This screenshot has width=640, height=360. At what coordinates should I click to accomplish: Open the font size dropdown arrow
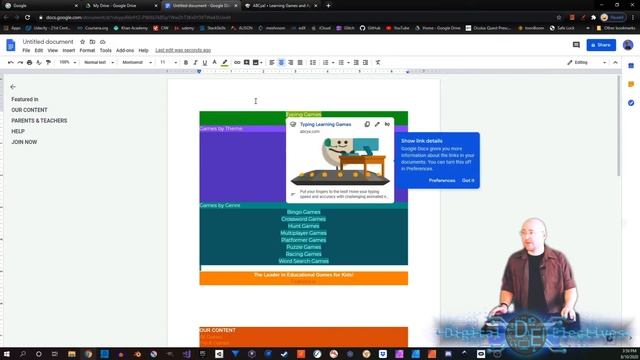pos(176,62)
